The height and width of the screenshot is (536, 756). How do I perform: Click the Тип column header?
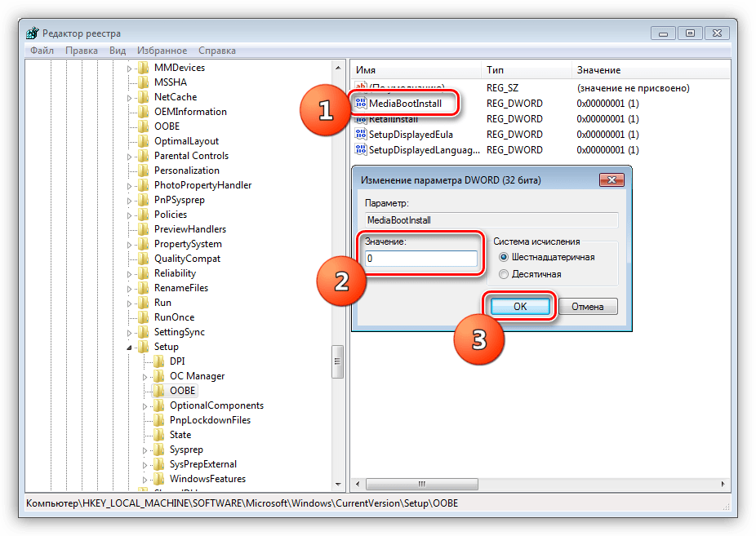495,70
